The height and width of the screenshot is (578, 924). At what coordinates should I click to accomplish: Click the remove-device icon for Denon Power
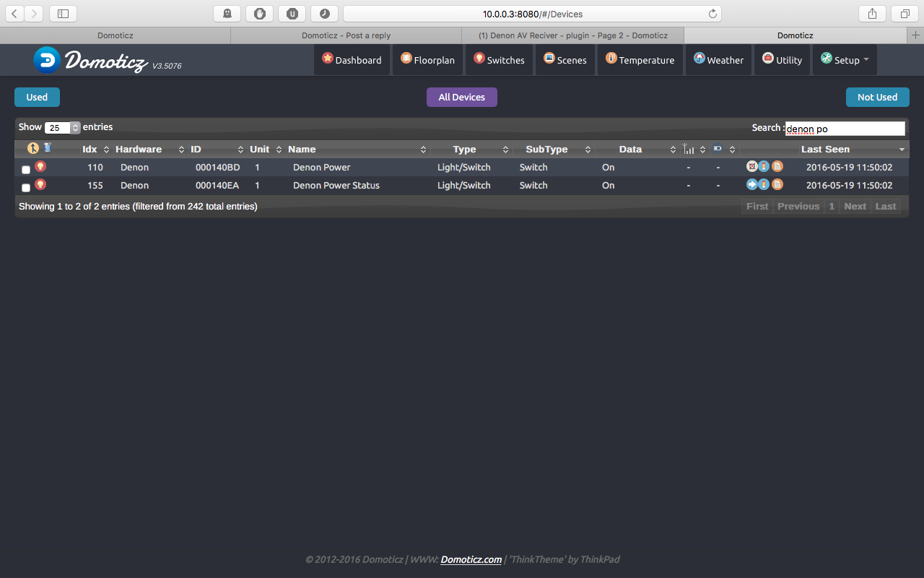click(x=751, y=166)
